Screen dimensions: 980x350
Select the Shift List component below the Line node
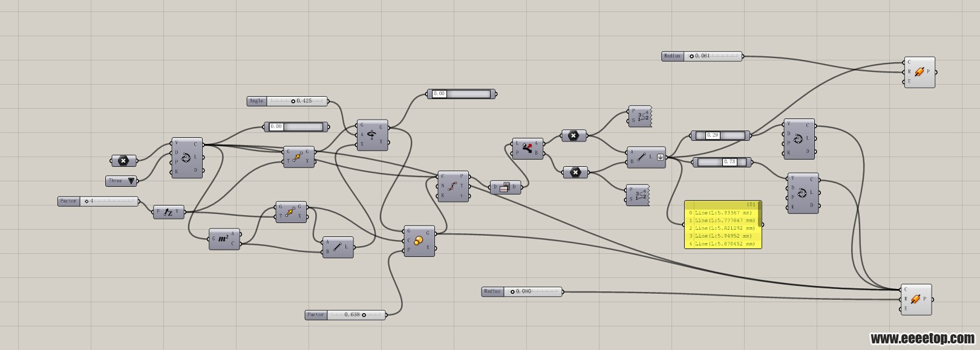(x=638, y=195)
